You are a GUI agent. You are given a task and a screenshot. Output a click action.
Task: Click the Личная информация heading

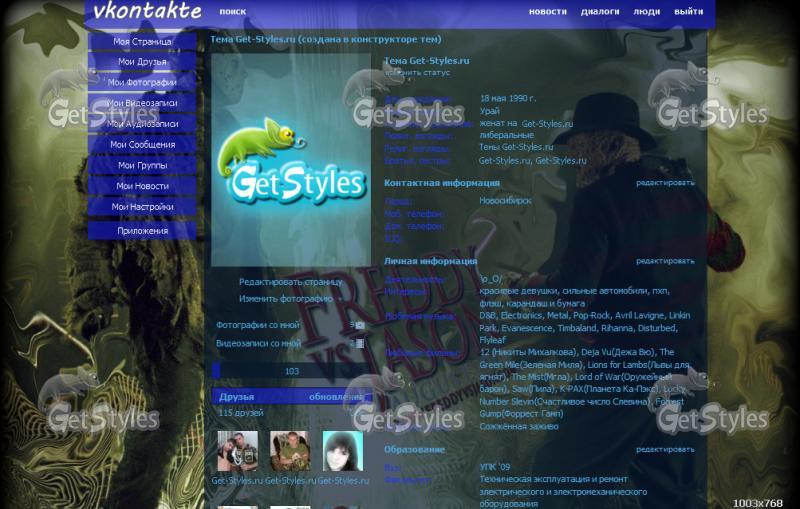(431, 261)
